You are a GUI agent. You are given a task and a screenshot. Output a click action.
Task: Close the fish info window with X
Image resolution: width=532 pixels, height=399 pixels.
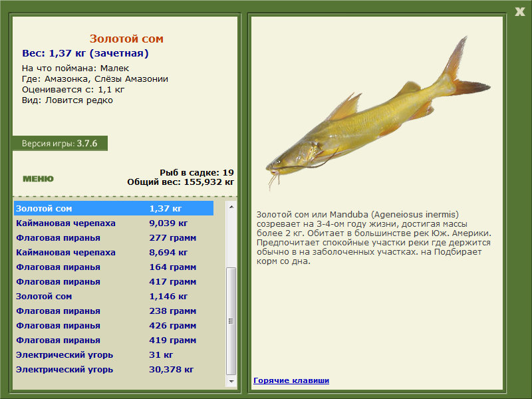(x=519, y=12)
